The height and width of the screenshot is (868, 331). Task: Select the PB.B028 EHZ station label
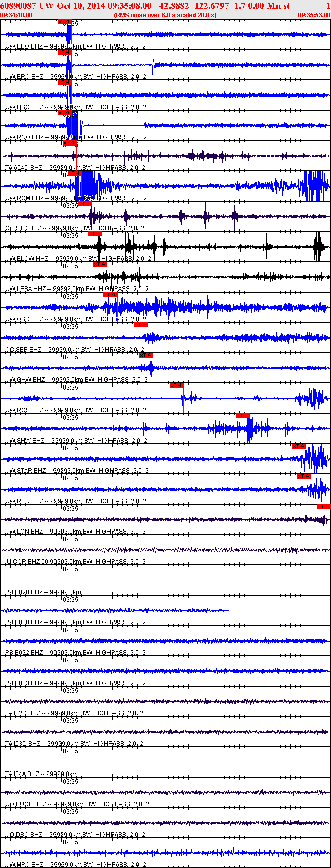43,592
